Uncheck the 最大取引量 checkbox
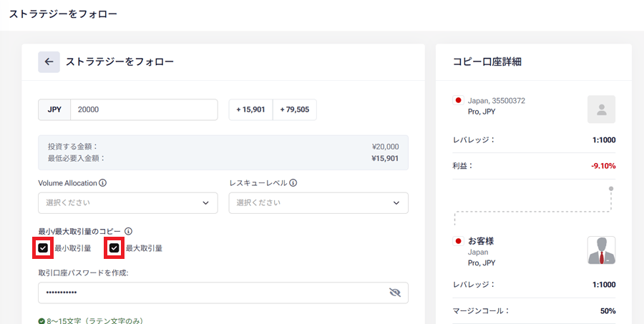The height and width of the screenshot is (324, 644). (x=114, y=248)
